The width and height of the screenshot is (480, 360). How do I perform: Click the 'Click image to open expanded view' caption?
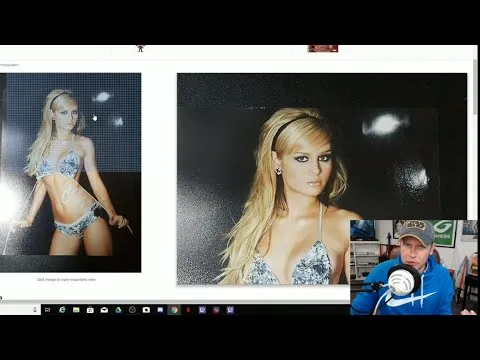[66, 279]
